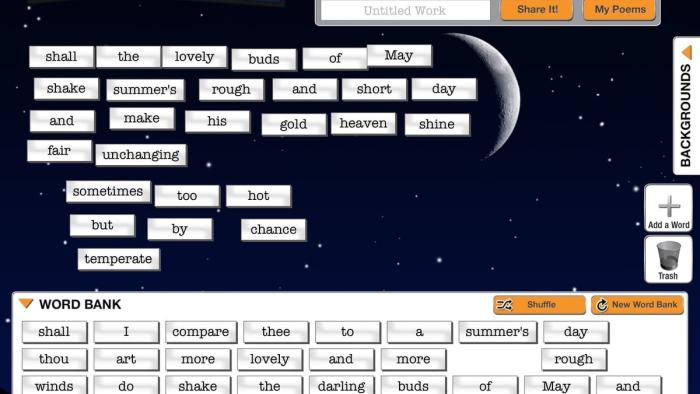Image resolution: width=700 pixels, height=394 pixels.
Task: Shuffle the word bank tiles
Action: pyautogui.click(x=539, y=305)
